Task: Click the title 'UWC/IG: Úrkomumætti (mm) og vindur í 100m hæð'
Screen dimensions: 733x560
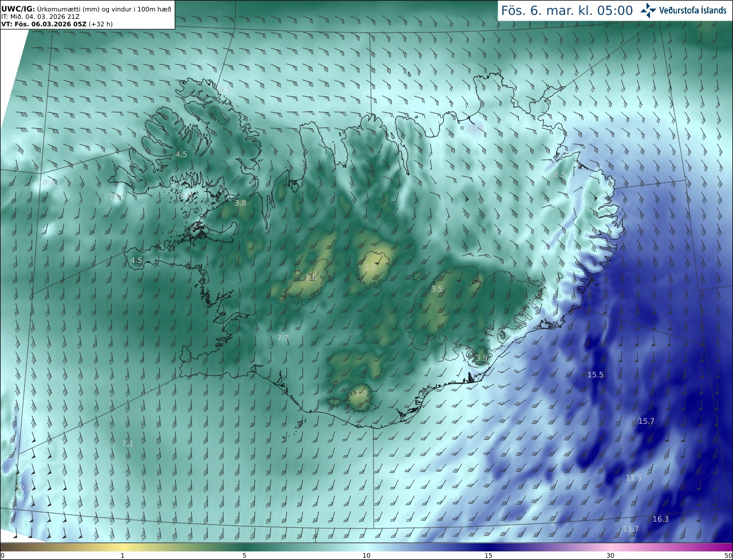Action: [x=86, y=9]
